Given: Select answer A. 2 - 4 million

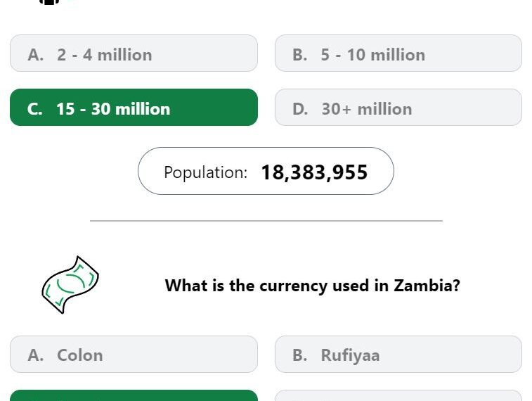Looking at the screenshot, I should point(134,53).
